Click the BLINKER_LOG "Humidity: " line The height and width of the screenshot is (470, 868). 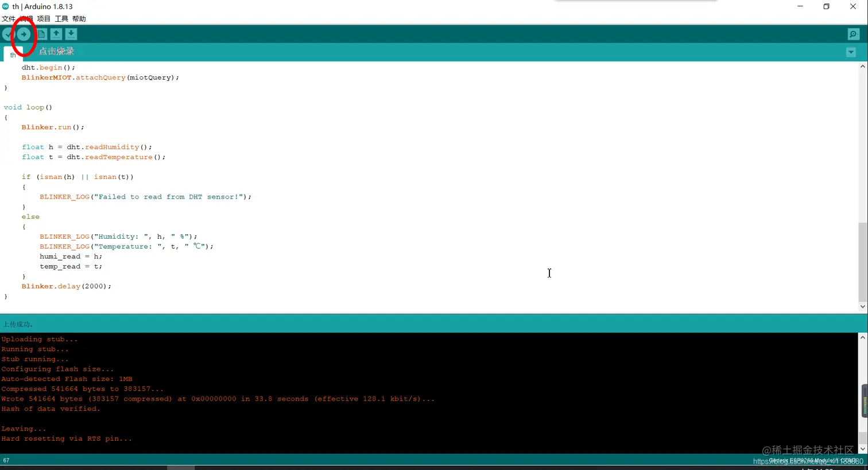pos(118,236)
